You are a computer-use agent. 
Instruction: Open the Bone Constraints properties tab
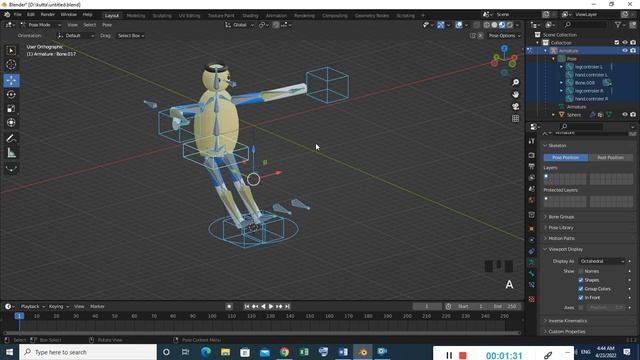coord(531,285)
